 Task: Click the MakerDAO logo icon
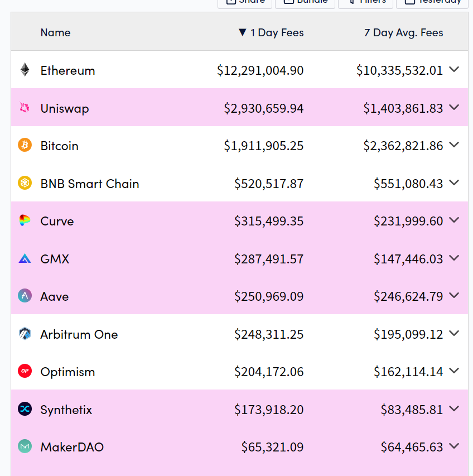[25, 446]
